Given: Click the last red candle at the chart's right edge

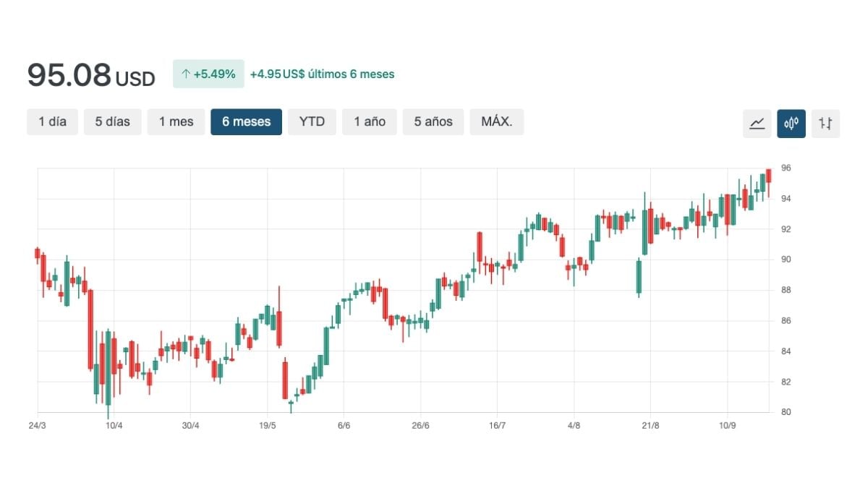Looking at the screenshot, I should pyautogui.click(x=769, y=176).
